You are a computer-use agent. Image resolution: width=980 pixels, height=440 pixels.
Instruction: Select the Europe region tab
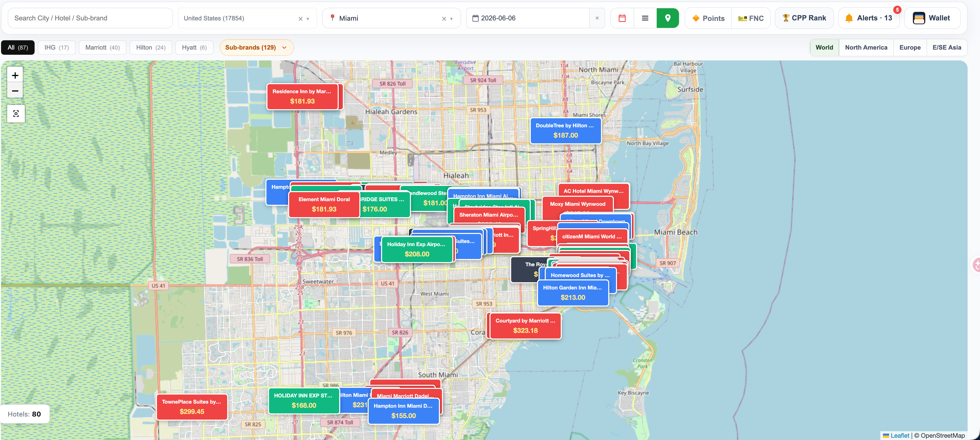pos(910,48)
